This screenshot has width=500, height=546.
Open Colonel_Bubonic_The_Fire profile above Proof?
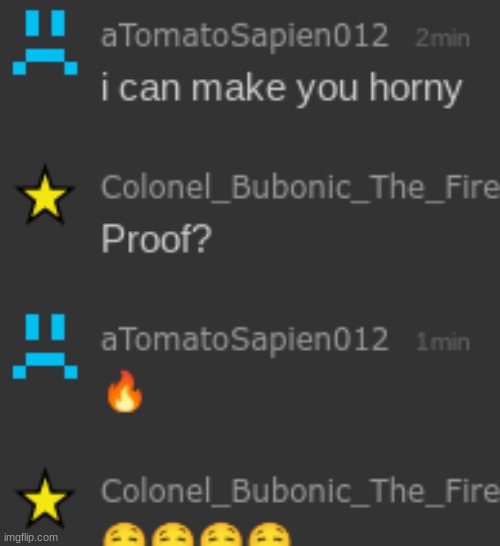click(x=300, y=188)
